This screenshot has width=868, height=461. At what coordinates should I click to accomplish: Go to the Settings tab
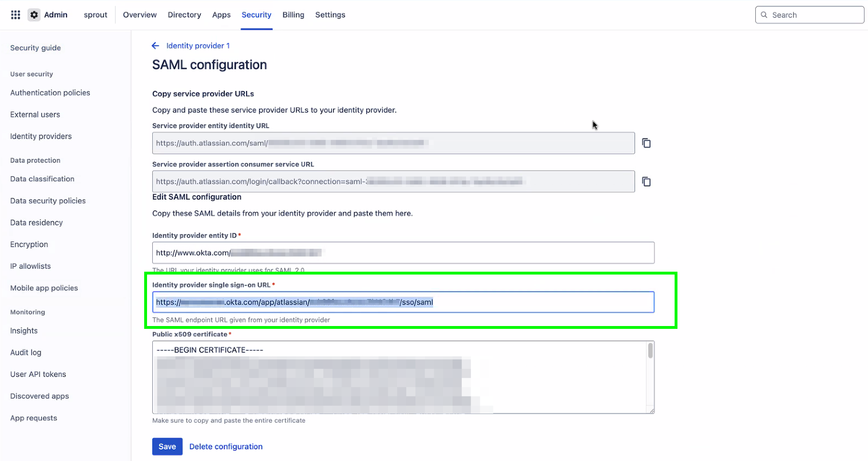pyautogui.click(x=330, y=14)
